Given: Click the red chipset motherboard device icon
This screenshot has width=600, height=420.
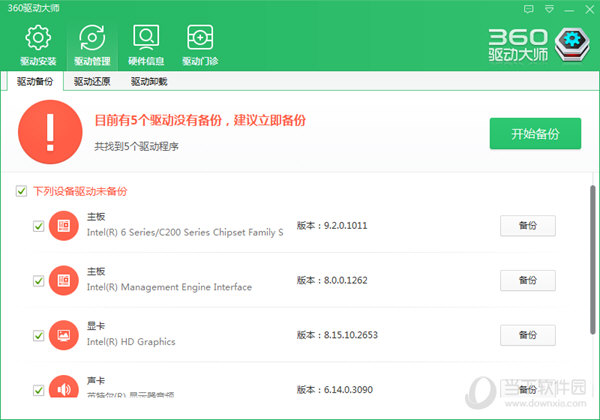Looking at the screenshot, I should pyautogui.click(x=64, y=226).
